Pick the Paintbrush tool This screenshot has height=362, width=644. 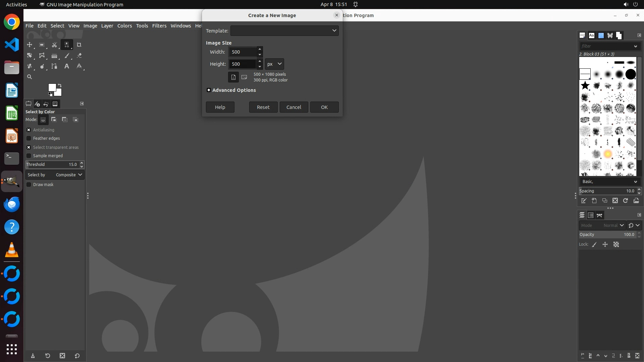67,56
